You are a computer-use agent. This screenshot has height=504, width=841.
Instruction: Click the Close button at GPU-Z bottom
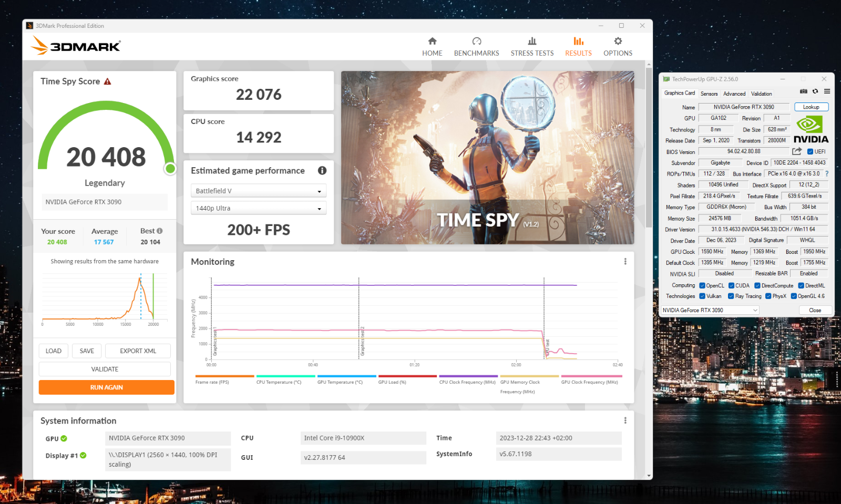point(815,310)
